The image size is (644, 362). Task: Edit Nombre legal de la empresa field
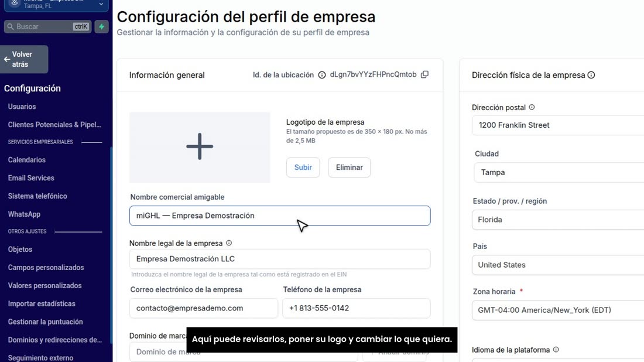pyautogui.click(x=280, y=259)
